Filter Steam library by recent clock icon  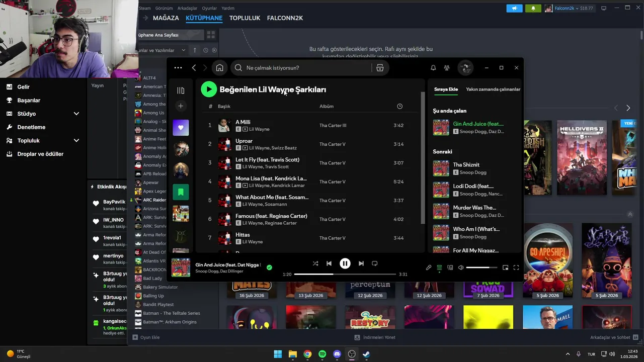pyautogui.click(x=205, y=50)
